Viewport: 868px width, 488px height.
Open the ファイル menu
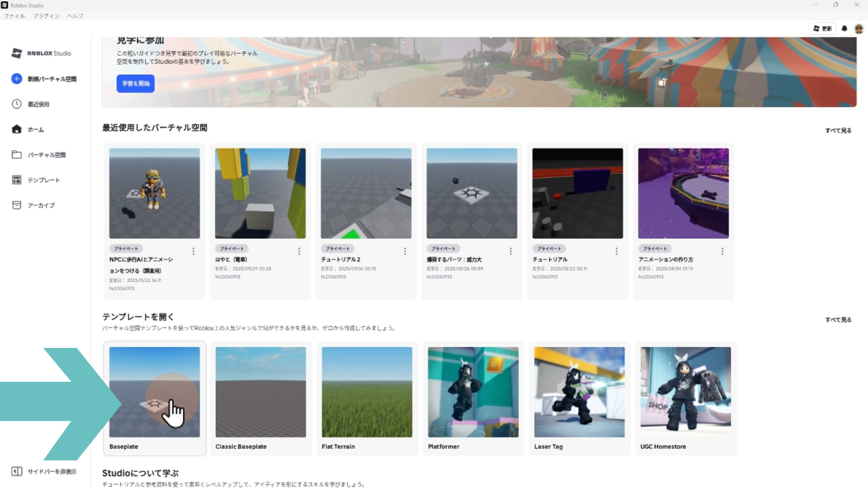pos(14,16)
